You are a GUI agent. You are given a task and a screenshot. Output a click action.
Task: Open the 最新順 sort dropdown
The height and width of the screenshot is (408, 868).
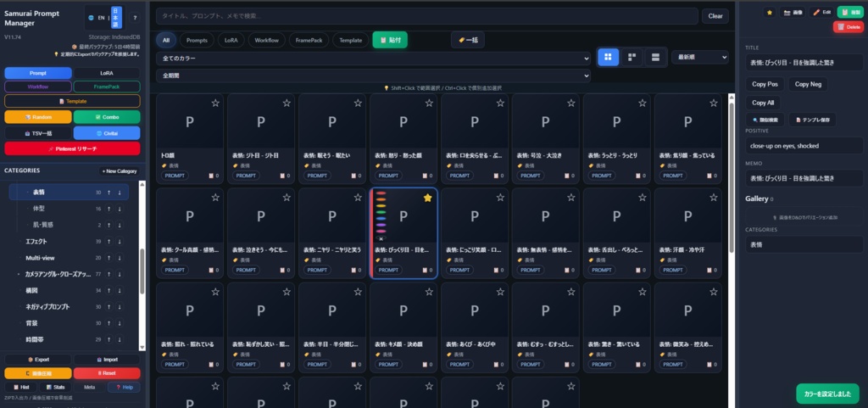pos(699,57)
